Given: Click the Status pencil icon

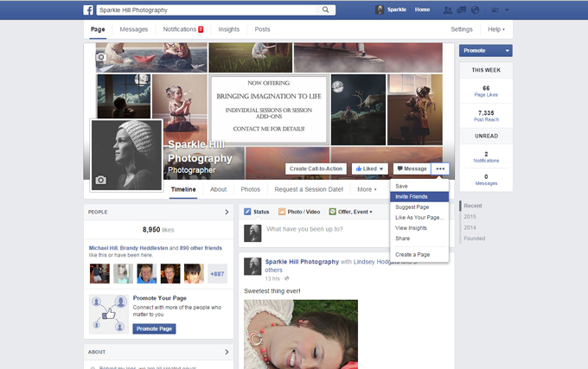Looking at the screenshot, I should click(247, 212).
